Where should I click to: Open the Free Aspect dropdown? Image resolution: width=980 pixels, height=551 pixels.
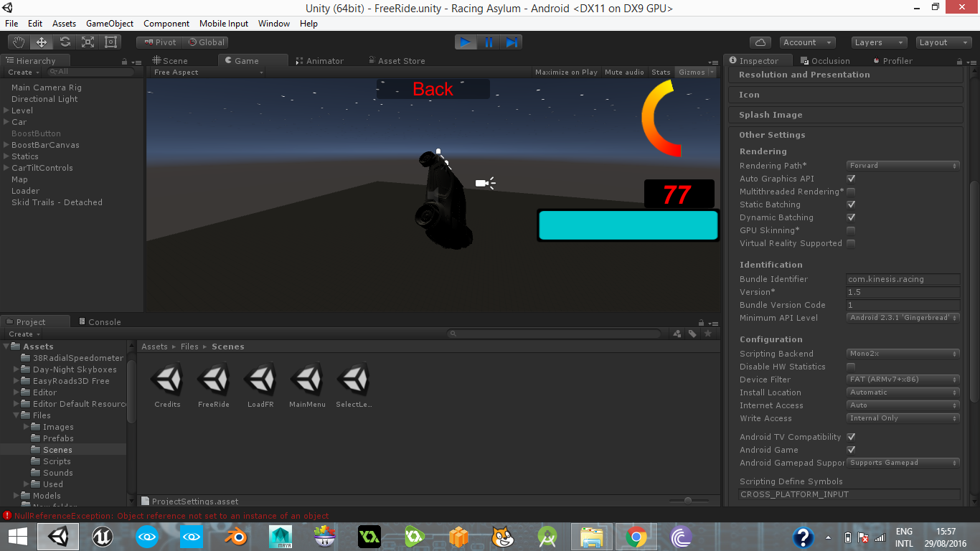coord(208,72)
